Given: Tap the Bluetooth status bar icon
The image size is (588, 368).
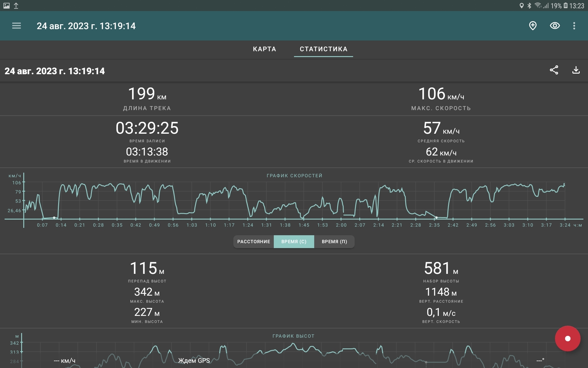Looking at the screenshot, I should (x=529, y=6).
